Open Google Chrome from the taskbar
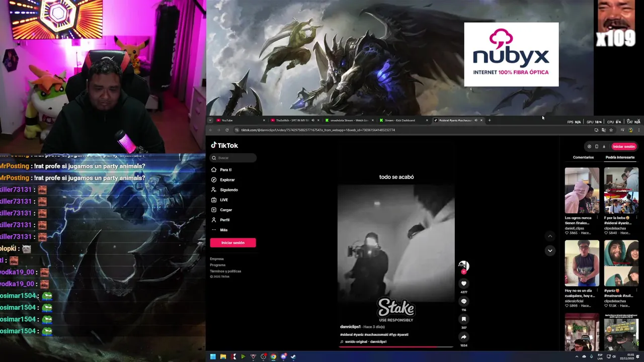Screen dimensions: 644x362 (x=273, y=357)
